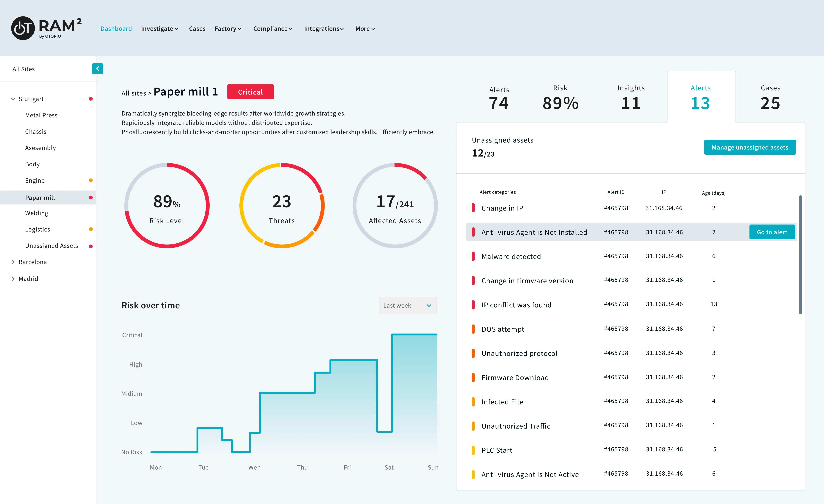Click the 17/241 Affected Assets gauge

click(x=395, y=206)
